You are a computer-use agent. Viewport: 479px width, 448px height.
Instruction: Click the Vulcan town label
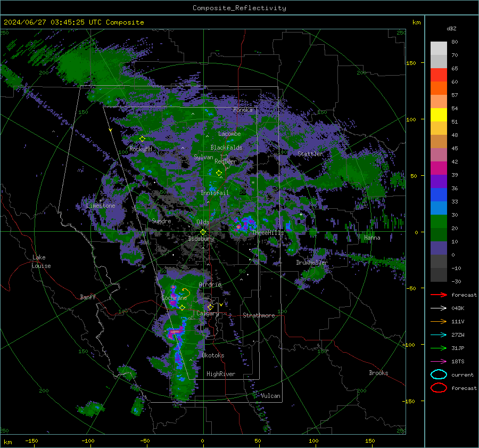click(270, 396)
